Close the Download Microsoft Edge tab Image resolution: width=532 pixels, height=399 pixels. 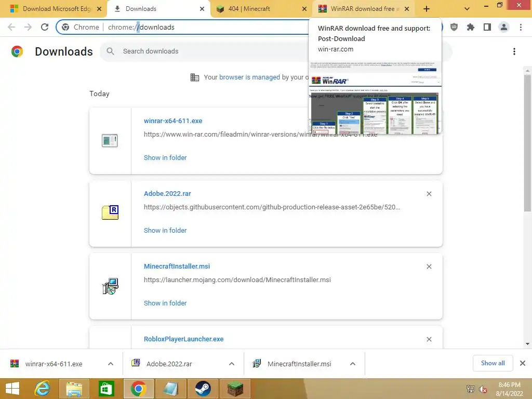pyautogui.click(x=99, y=9)
